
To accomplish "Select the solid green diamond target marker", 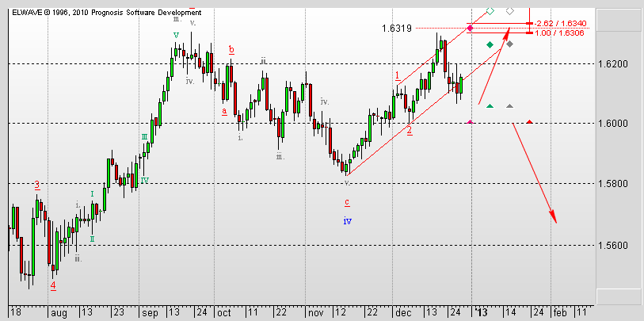I will (490, 44).
